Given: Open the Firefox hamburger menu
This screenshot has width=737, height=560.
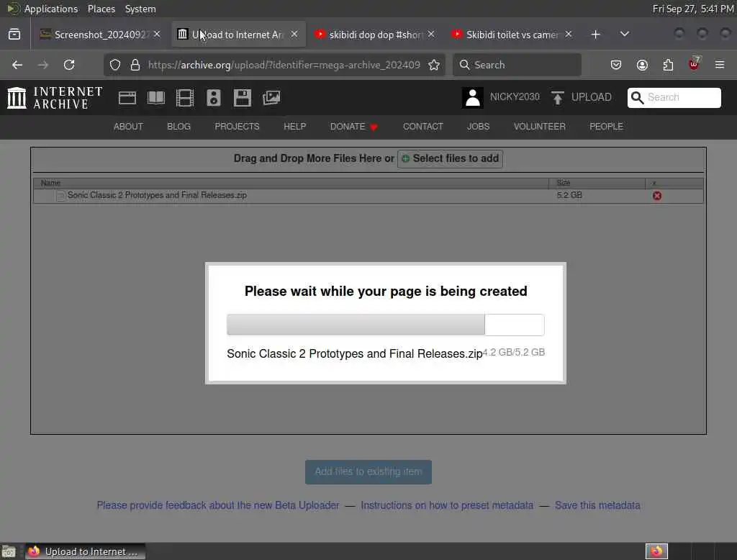Looking at the screenshot, I should click(x=720, y=65).
